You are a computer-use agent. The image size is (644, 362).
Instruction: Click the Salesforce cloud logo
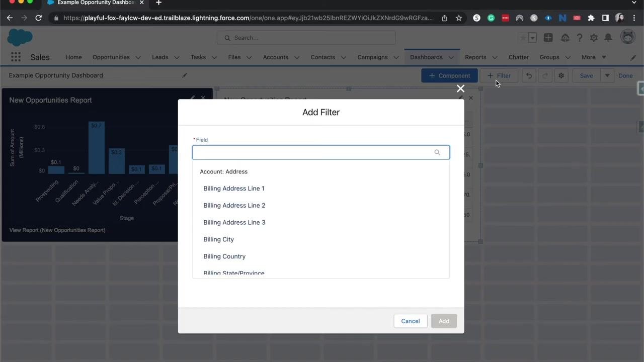click(x=20, y=38)
